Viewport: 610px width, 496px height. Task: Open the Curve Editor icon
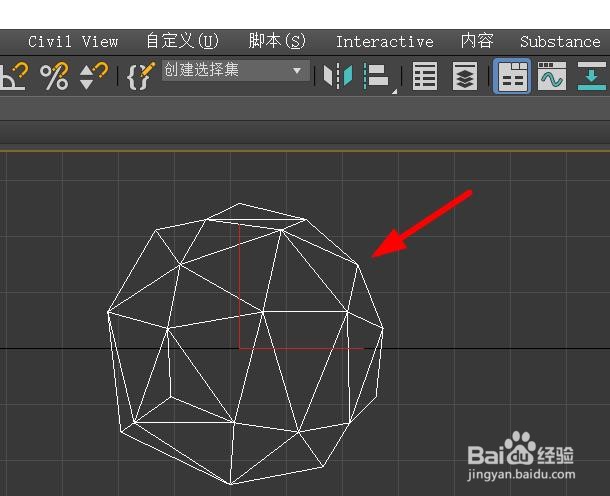[x=552, y=76]
